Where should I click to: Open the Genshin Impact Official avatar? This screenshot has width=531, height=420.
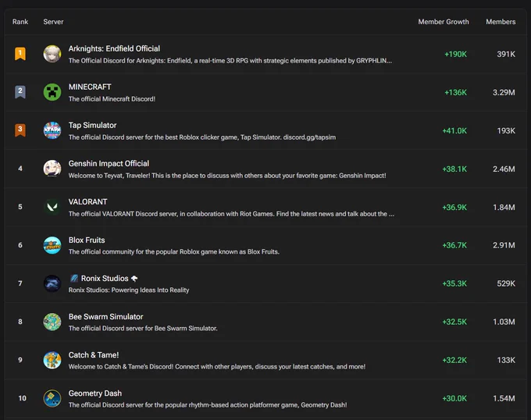pyautogui.click(x=52, y=169)
